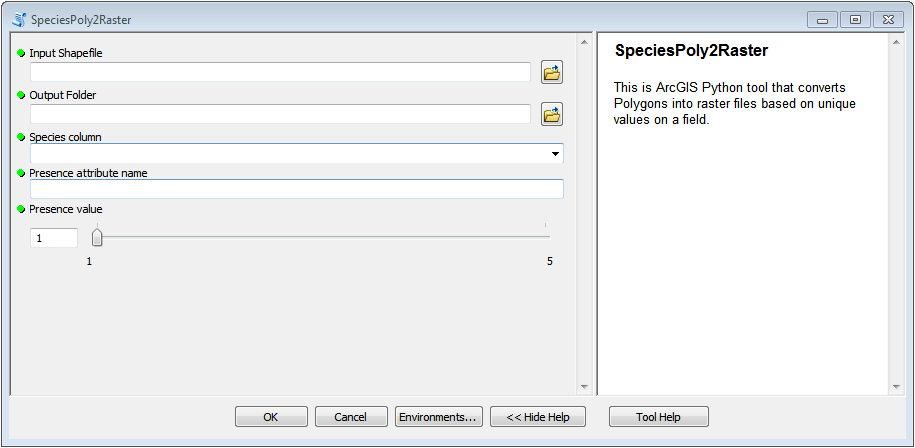This screenshot has height=448, width=915.
Task: Browse for the Output Folder icon
Action: (x=551, y=114)
